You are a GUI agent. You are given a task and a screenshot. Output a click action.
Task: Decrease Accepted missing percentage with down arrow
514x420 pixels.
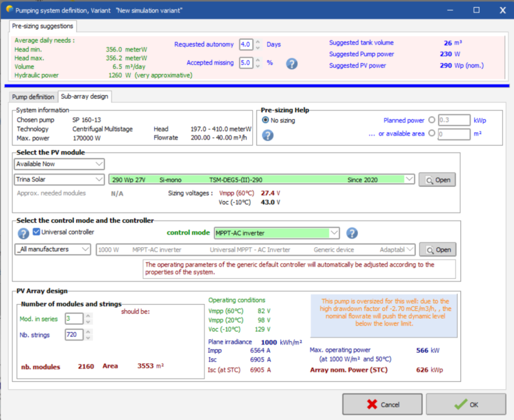(x=258, y=66)
